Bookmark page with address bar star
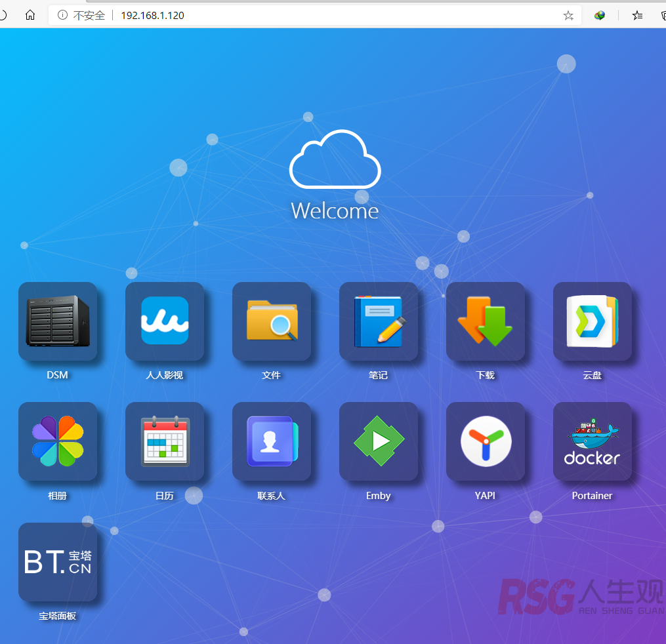Screen dimensions: 666x644 pyautogui.click(x=568, y=16)
